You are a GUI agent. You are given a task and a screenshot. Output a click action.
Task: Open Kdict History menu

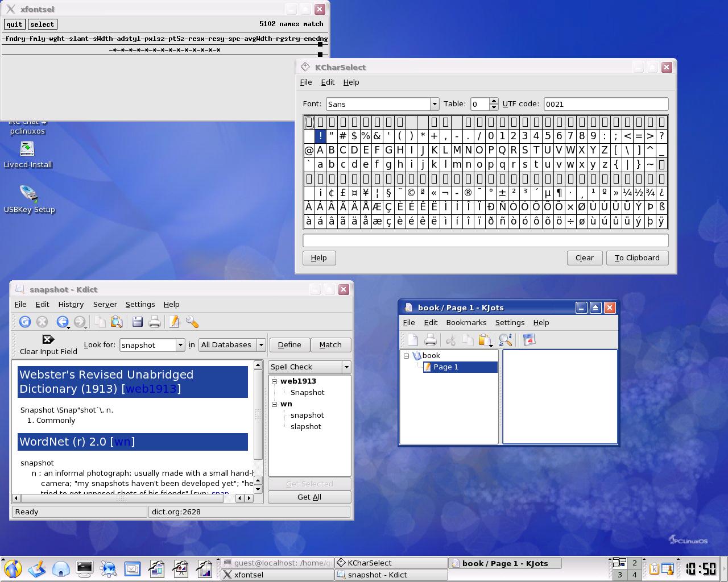71,305
